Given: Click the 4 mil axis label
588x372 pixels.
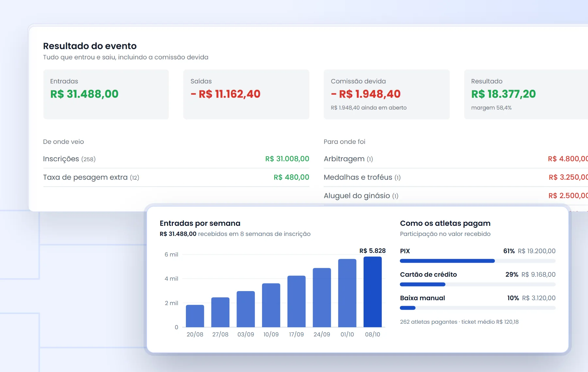Looking at the screenshot, I should pyautogui.click(x=171, y=279).
